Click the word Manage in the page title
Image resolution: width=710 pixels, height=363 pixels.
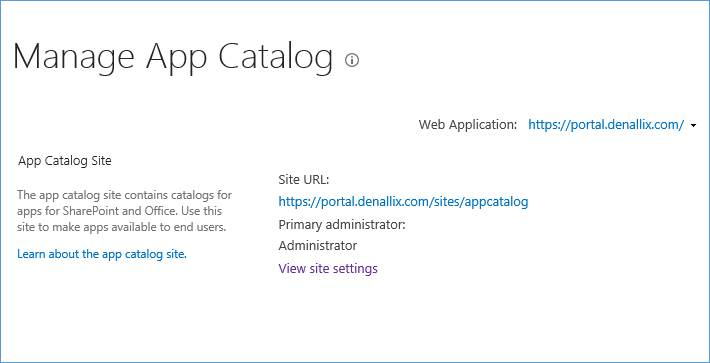73,57
